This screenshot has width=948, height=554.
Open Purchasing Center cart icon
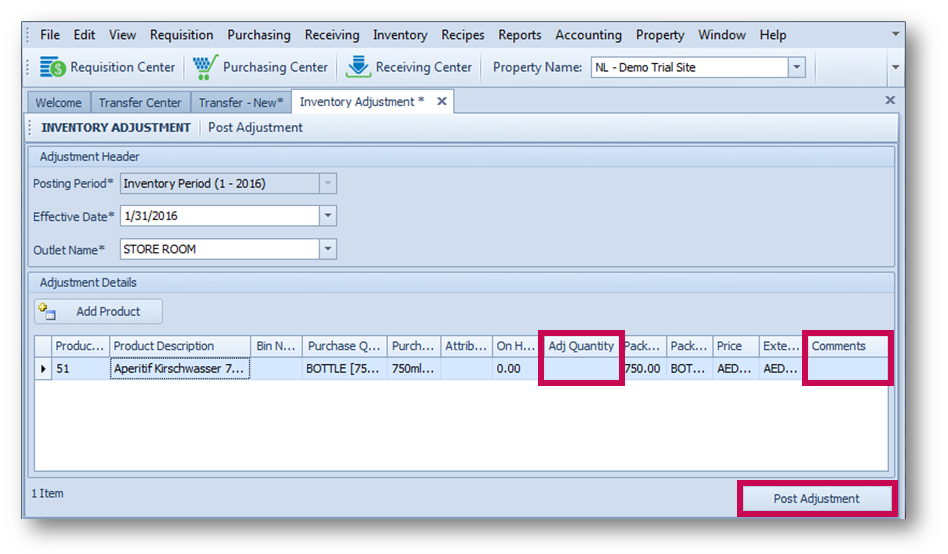(205, 68)
